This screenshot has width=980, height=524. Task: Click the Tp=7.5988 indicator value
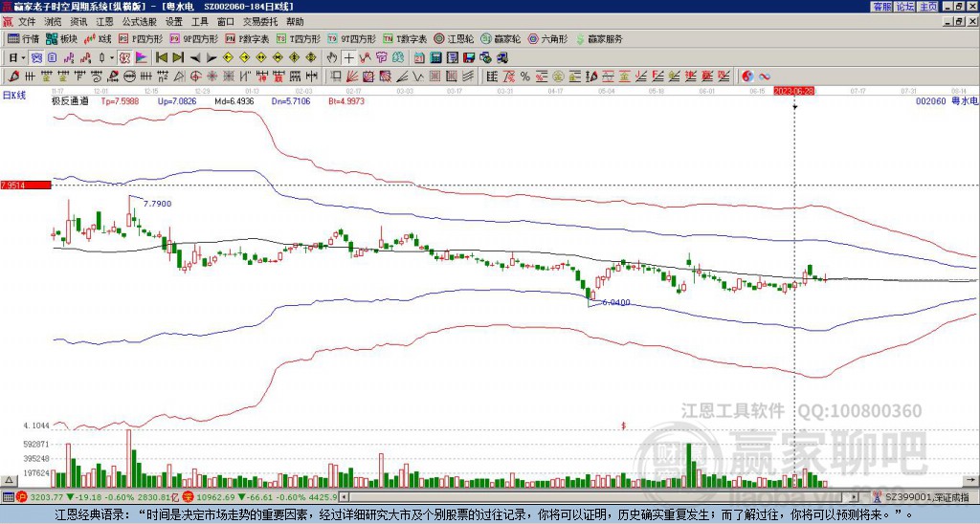click(x=120, y=100)
